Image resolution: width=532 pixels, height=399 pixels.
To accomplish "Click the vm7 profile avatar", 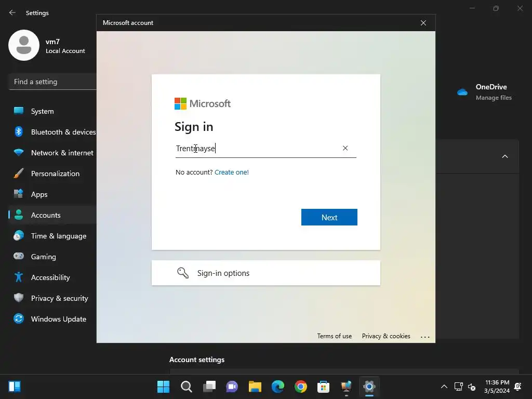I will [24, 45].
